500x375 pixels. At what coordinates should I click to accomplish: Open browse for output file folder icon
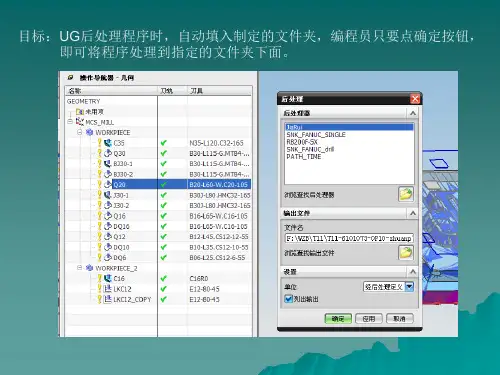tap(406, 253)
